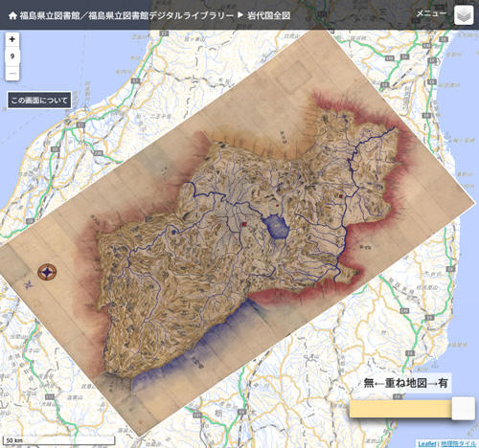The image size is (479, 448).
Task: Click the yellow opacity slider track
Action: tap(400, 409)
